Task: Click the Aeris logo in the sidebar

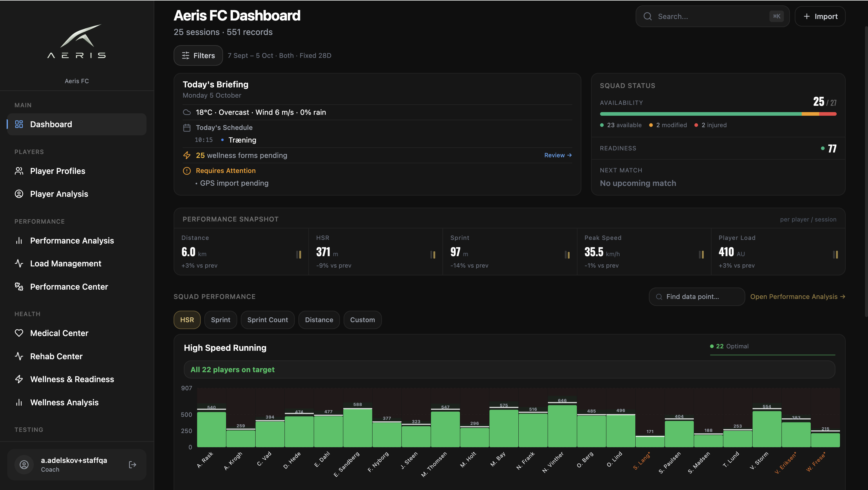Action: click(77, 41)
